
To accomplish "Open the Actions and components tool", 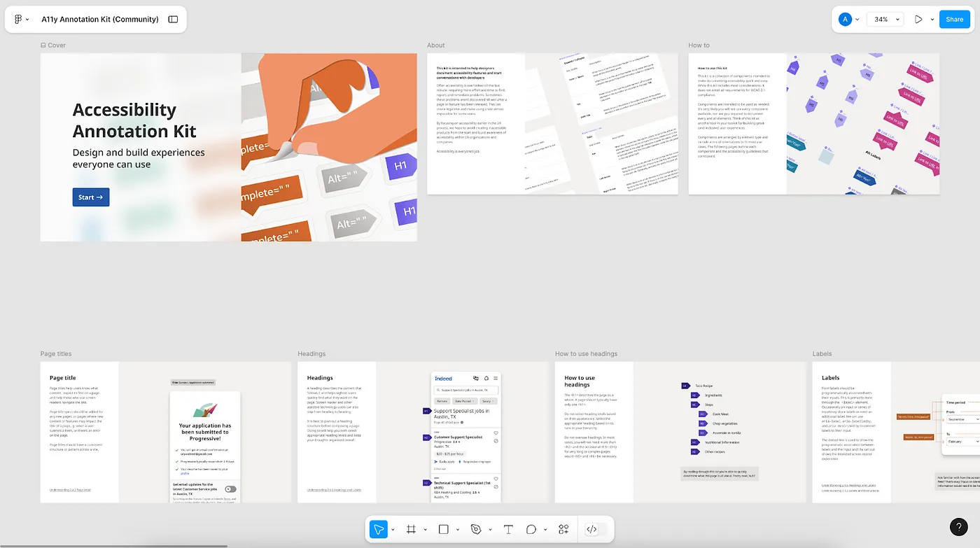I will pyautogui.click(x=563, y=530).
